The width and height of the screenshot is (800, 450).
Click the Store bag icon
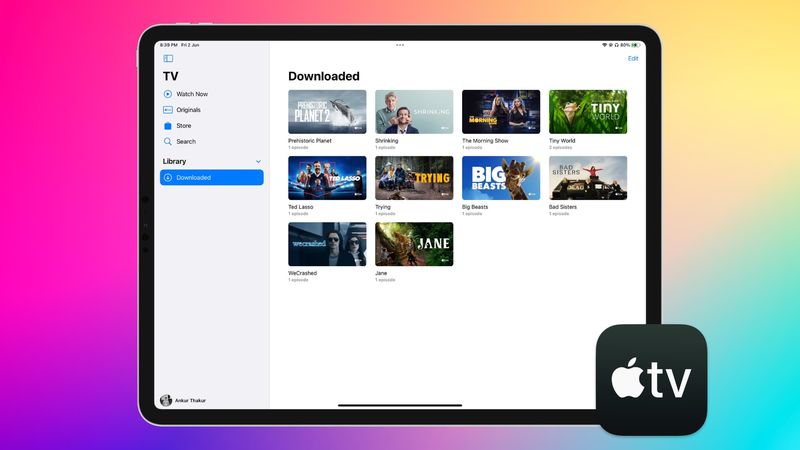point(168,126)
